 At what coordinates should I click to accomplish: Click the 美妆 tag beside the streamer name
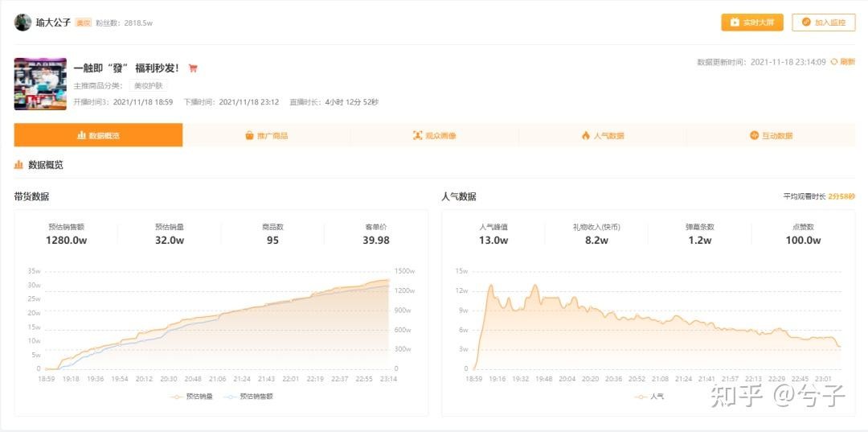[83, 23]
